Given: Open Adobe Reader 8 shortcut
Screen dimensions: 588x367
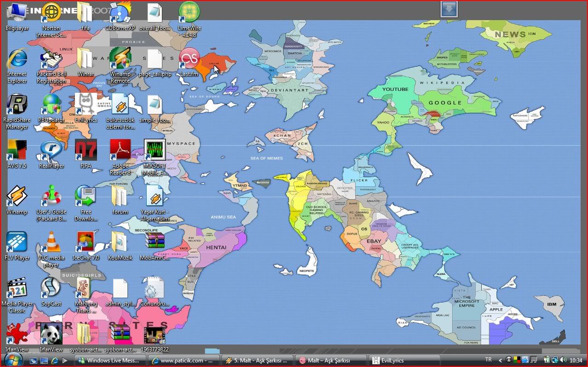Looking at the screenshot, I should tap(120, 158).
